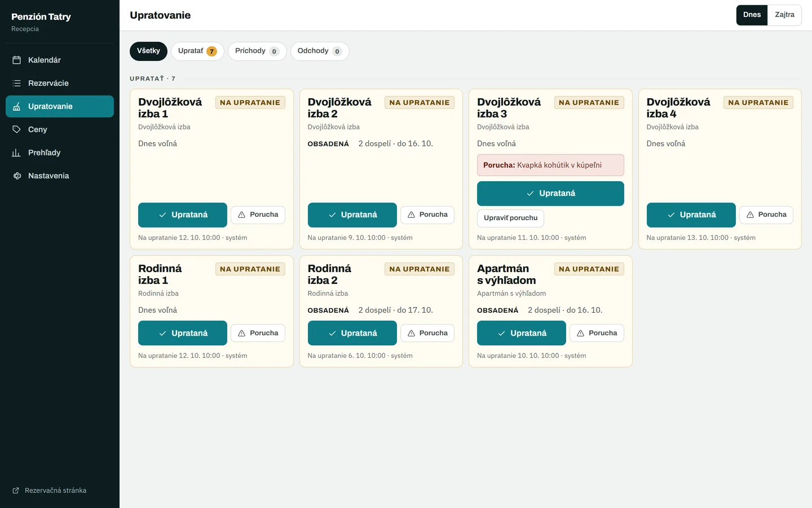Report Porucha for Rodinná izba 2

point(427,333)
